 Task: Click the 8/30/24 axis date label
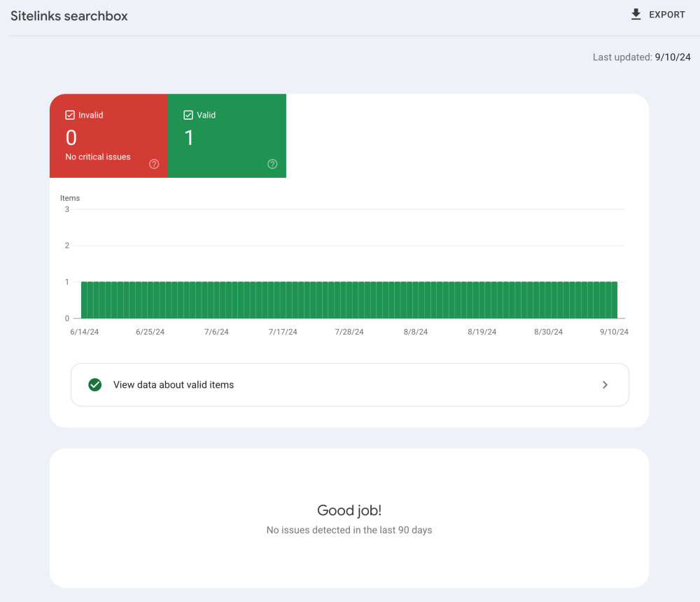549,332
